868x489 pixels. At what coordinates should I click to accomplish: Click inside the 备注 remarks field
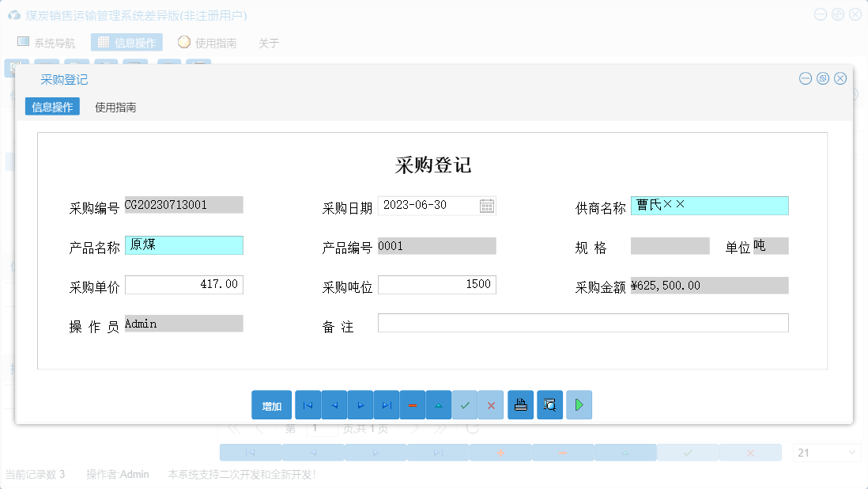pos(583,323)
